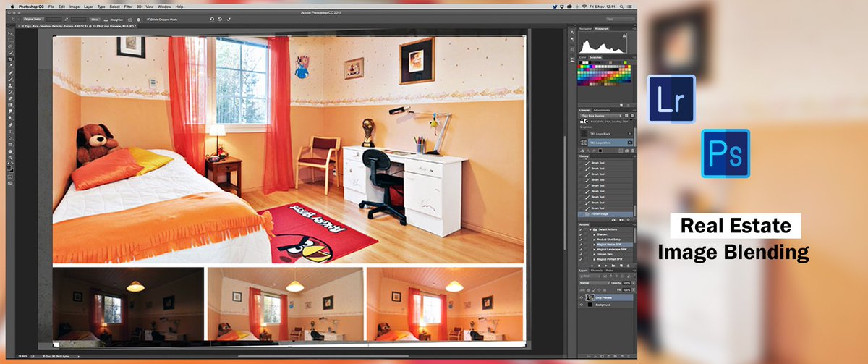868x364 pixels.
Task: Select the Move tool in toolbar
Action: coord(11,33)
